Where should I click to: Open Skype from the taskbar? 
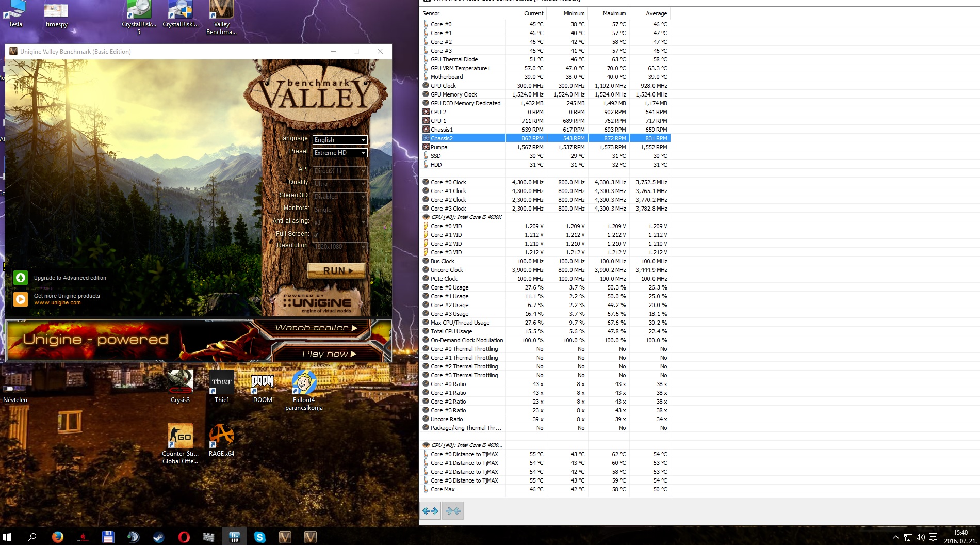tap(259, 537)
